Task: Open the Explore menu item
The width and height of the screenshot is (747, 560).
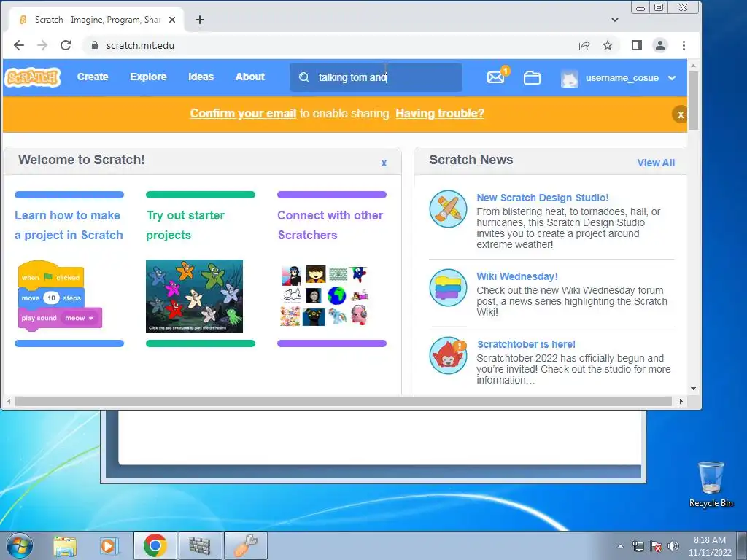Action: click(148, 77)
